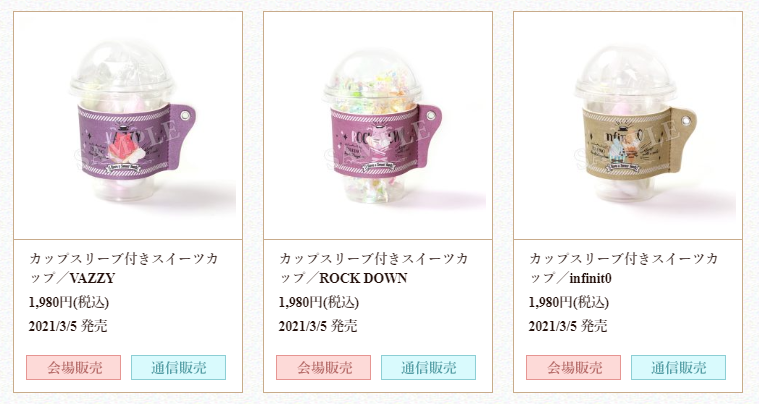
Task: Click the ROCK DOWN release date 2021/3/5 発売
Action: pos(318,326)
